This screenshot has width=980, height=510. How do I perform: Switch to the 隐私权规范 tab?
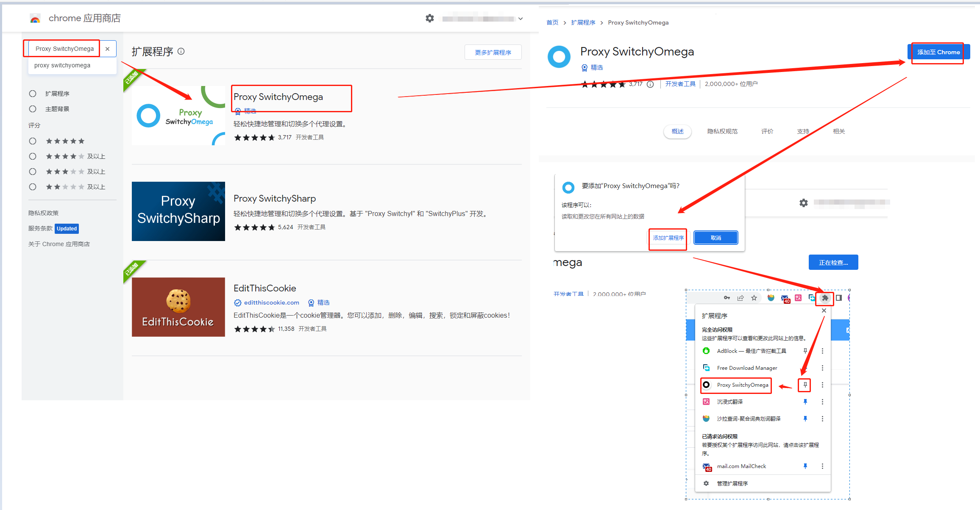coord(722,131)
